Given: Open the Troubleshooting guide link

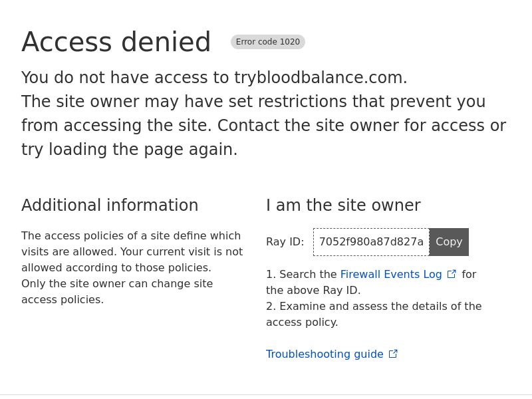Looking at the screenshot, I should pyautogui.click(x=325, y=354).
